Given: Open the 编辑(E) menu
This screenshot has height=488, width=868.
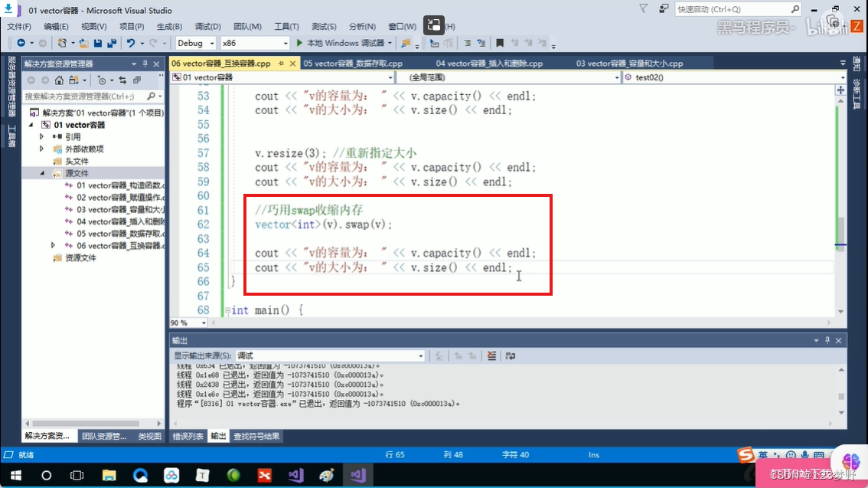Looking at the screenshot, I should click(56, 27).
